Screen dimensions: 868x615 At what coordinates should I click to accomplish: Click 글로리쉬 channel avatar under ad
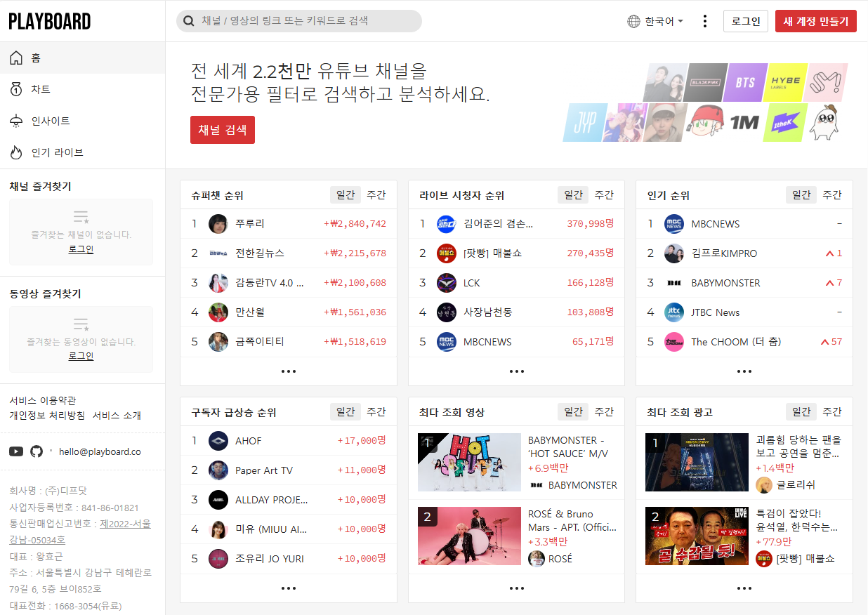(x=764, y=485)
